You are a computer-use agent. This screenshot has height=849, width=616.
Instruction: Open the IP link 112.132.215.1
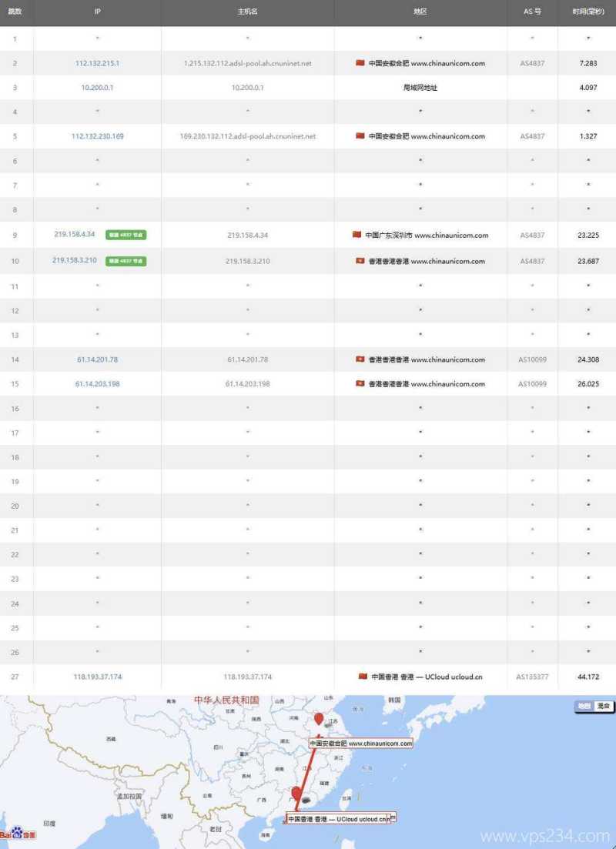coord(97,63)
